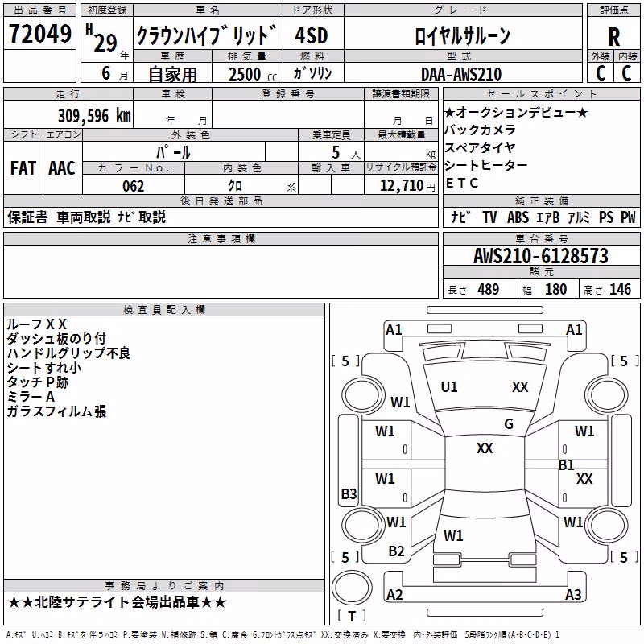The height and width of the screenshot is (644, 644).
Task: Click the notice ★★北陸サテライト会場出品車★★
Action: tap(117, 602)
